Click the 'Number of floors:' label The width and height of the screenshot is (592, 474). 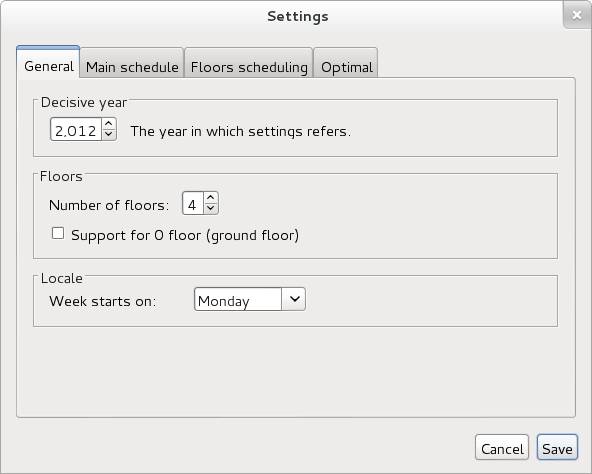[x=109, y=205]
